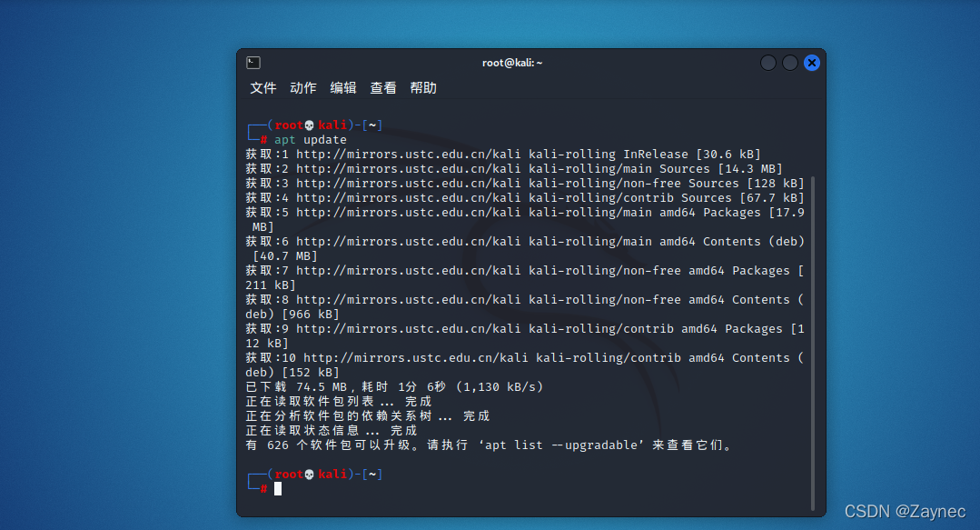
Task: Click the 获取:10 contrib amd64 Contents line
Action: tap(525, 365)
